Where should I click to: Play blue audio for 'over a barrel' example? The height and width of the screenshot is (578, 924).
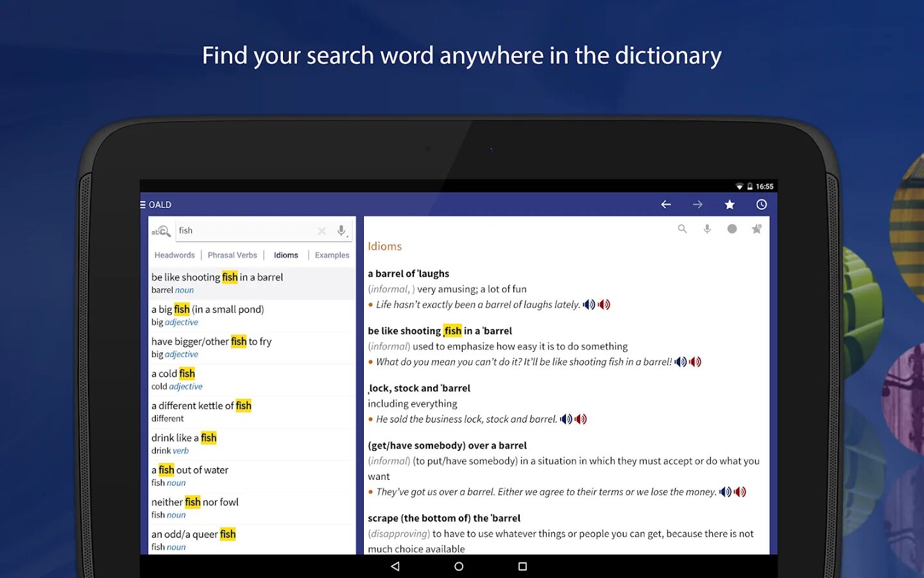tap(725, 492)
